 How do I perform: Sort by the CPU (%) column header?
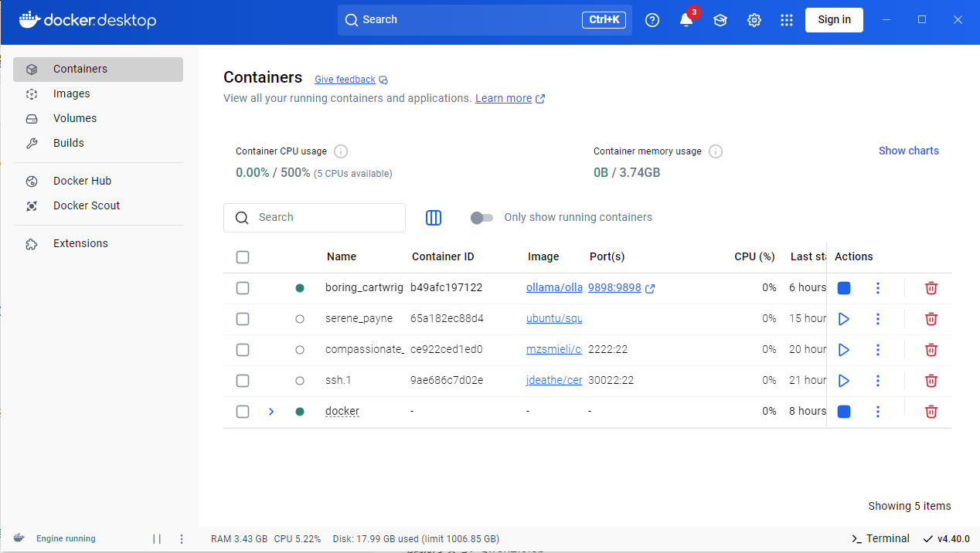(754, 257)
